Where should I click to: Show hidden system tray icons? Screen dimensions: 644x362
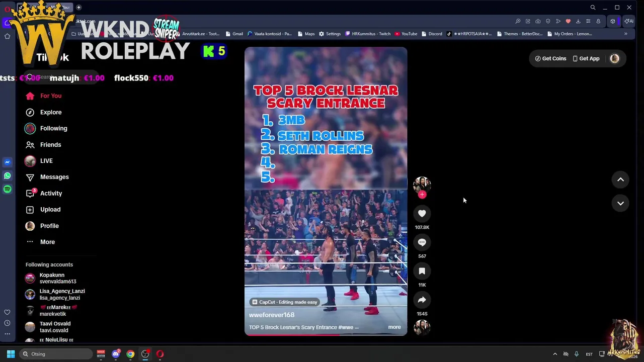coord(555,354)
